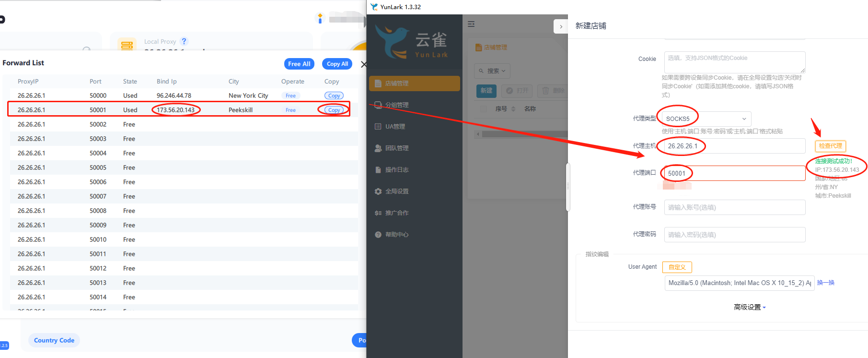Image resolution: width=868 pixels, height=358 pixels.
Task: Click the 新建 button in store list
Action: click(x=486, y=91)
